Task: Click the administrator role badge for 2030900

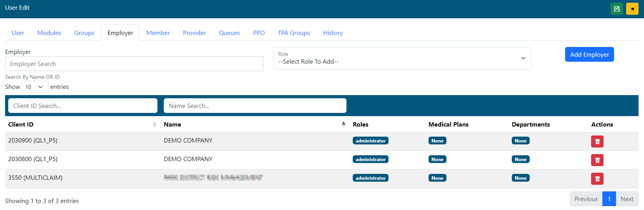Action: coord(370,141)
